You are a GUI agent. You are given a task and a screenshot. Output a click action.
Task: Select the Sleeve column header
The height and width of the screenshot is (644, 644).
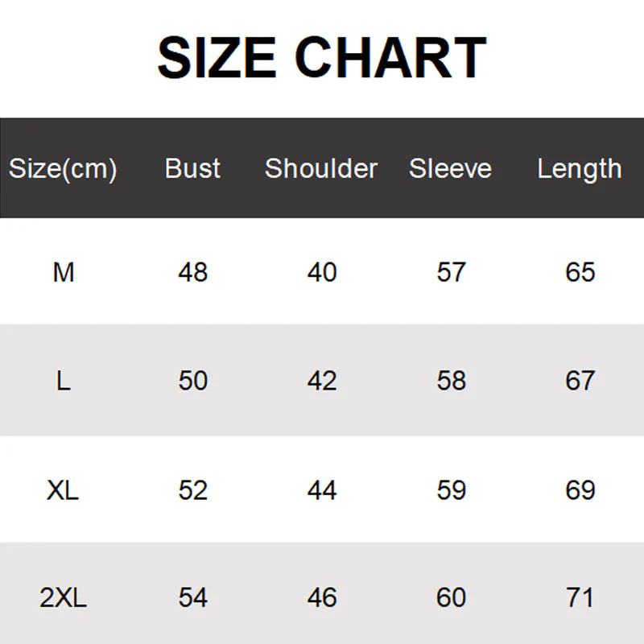pos(450,168)
